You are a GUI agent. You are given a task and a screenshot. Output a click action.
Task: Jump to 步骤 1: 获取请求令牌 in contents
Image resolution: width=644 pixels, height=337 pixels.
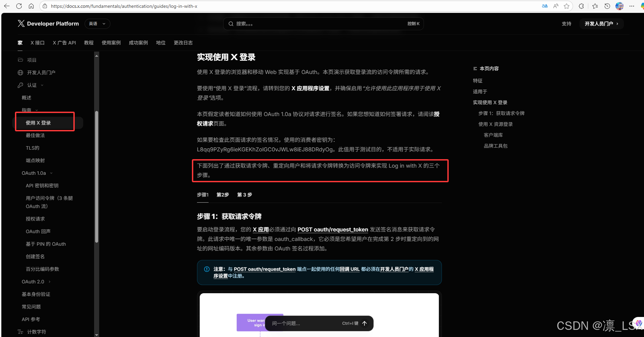(501, 113)
